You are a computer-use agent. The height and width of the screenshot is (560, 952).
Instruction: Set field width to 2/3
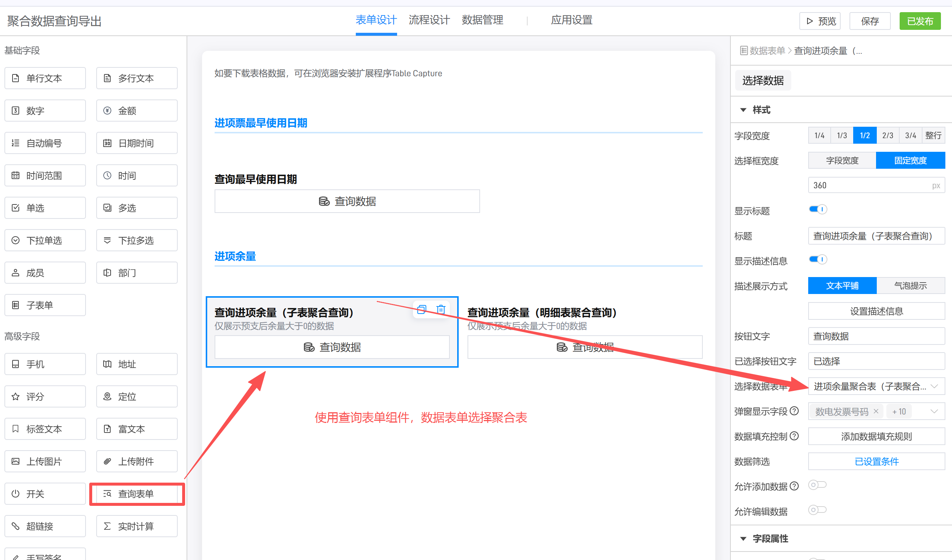(888, 136)
